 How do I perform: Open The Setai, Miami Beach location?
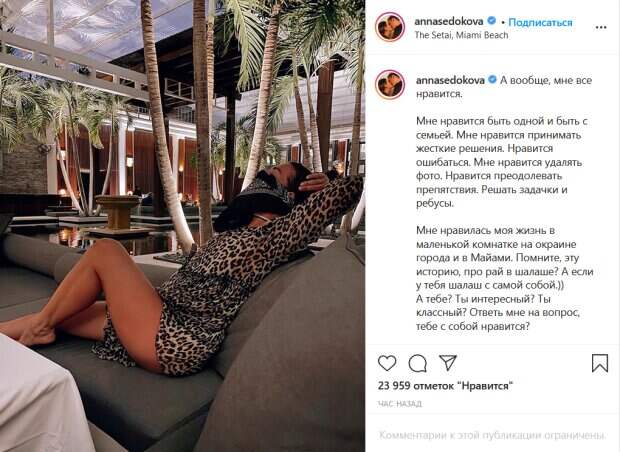click(x=461, y=35)
